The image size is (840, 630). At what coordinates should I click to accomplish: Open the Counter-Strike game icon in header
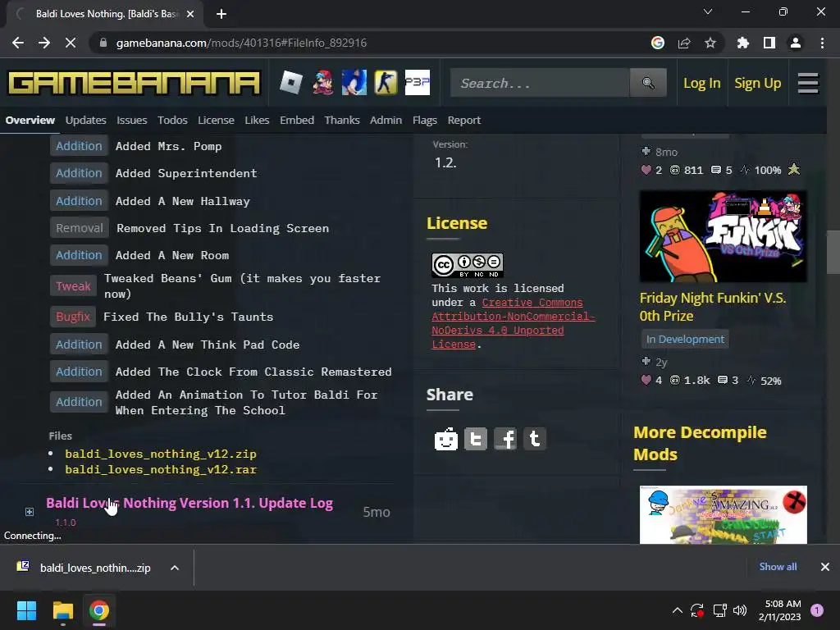(x=386, y=83)
